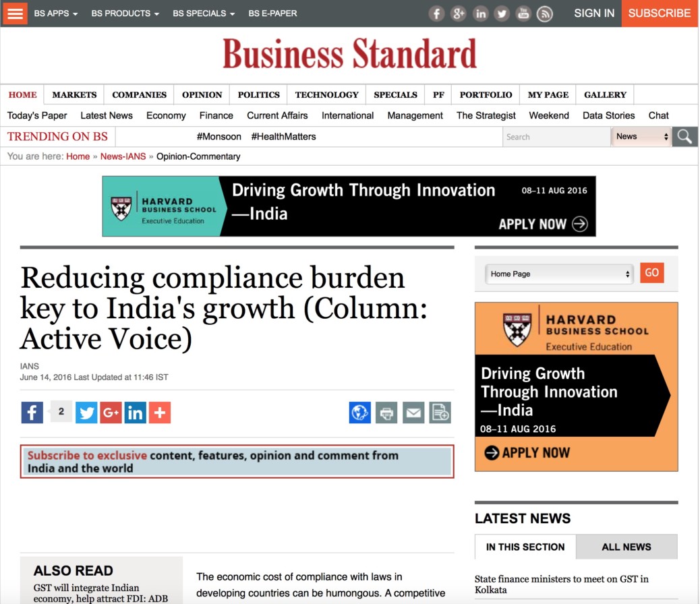Expand the BS APPS dropdown

[56, 13]
